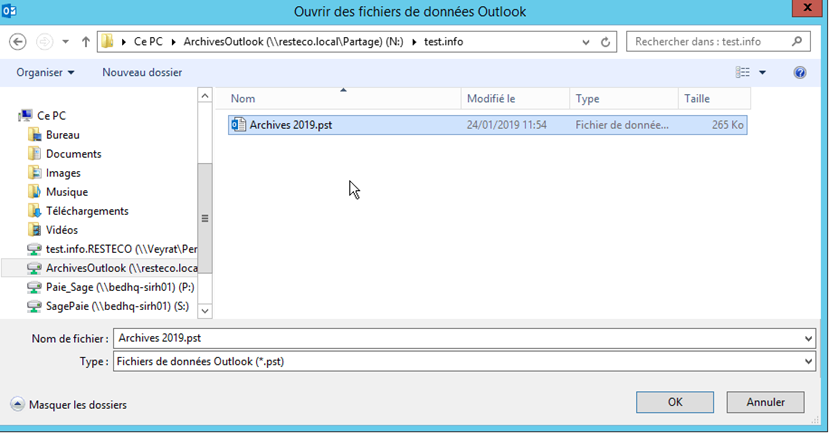Sort by Type column header
The image size is (829, 434).
(624, 99)
